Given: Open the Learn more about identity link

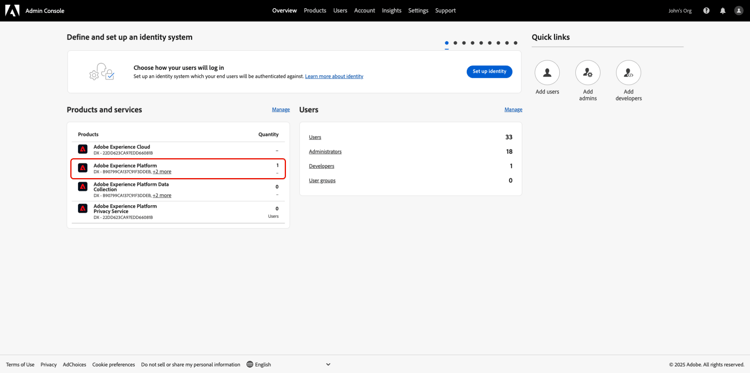Looking at the screenshot, I should point(334,77).
